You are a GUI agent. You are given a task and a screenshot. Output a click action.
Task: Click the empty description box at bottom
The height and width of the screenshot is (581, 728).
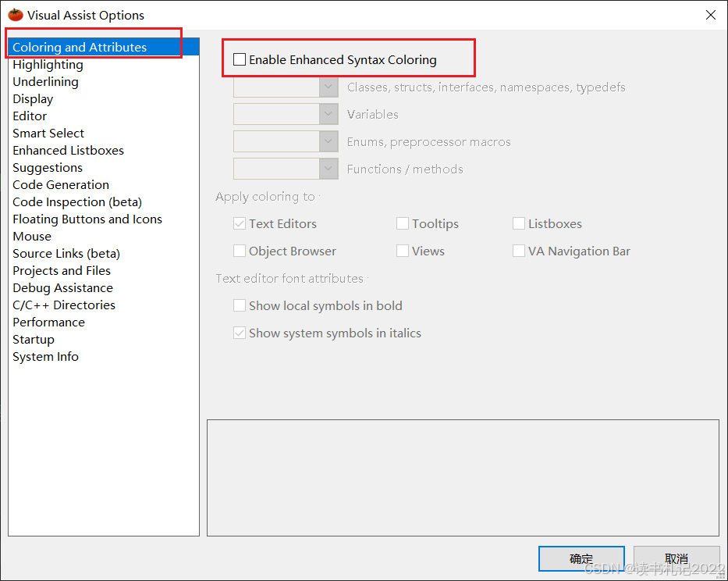463,478
